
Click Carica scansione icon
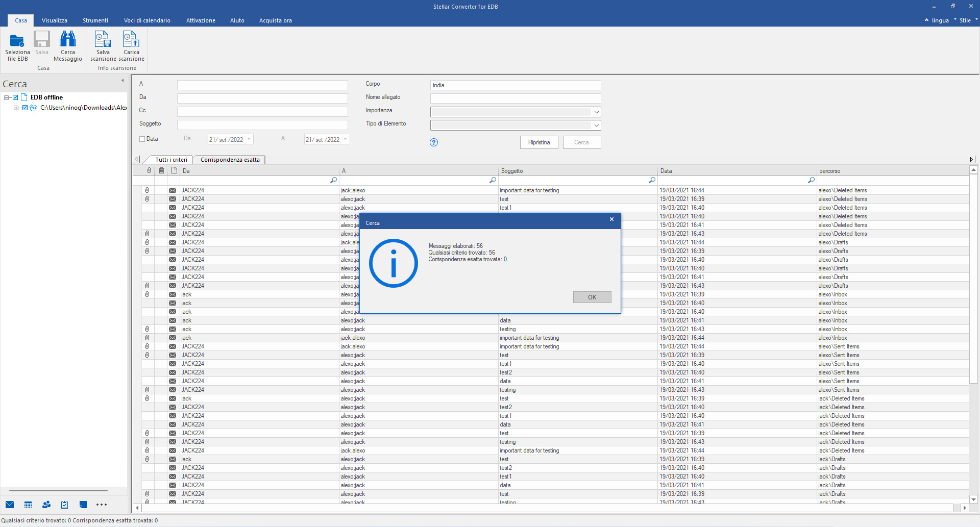pyautogui.click(x=131, y=39)
